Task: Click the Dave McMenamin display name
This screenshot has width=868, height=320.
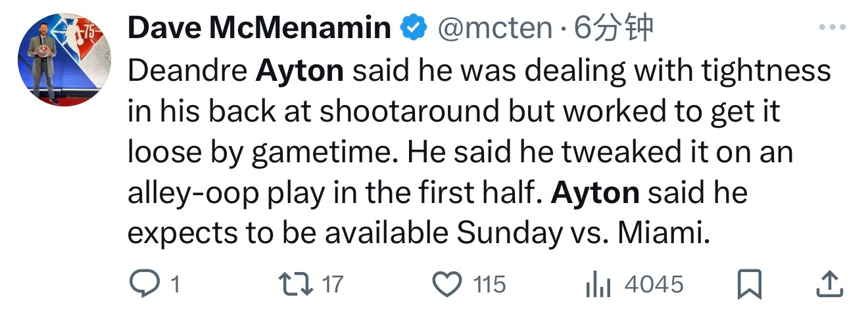Action: (259, 28)
